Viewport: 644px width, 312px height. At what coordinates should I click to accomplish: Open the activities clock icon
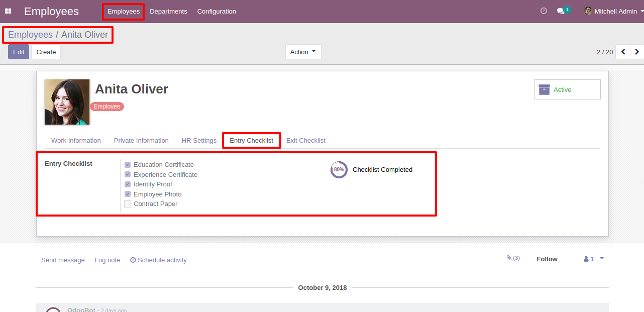pyautogui.click(x=544, y=11)
